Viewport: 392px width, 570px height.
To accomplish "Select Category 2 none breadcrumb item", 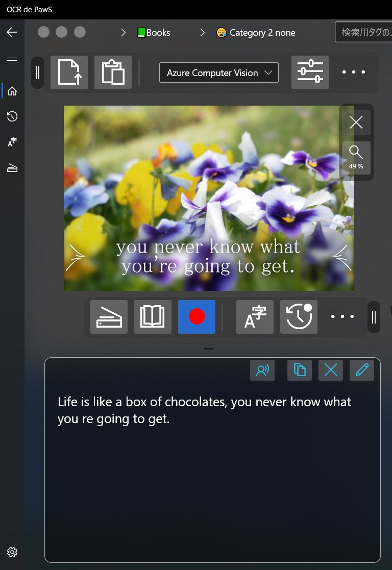I will [256, 33].
